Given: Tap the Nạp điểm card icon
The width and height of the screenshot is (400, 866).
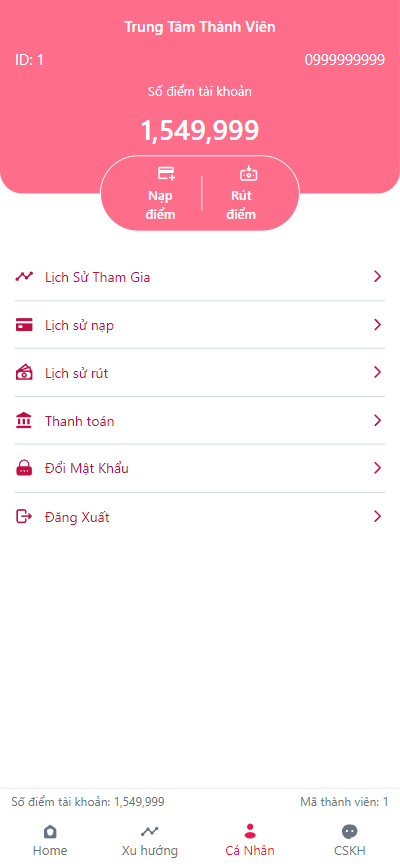Looking at the screenshot, I should [166, 173].
